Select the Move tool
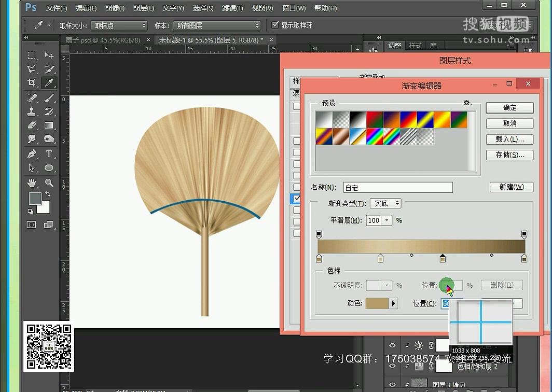The image size is (552, 392). [x=49, y=55]
